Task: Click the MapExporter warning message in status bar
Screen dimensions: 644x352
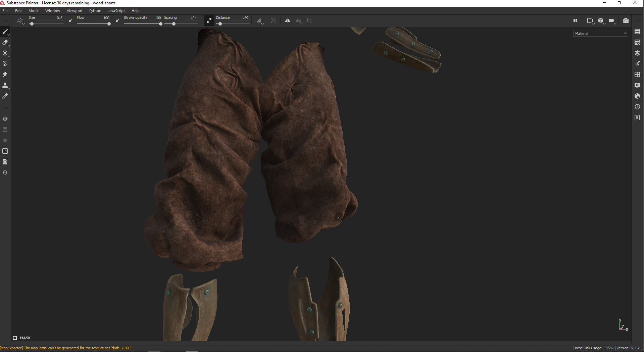Action: point(66,348)
